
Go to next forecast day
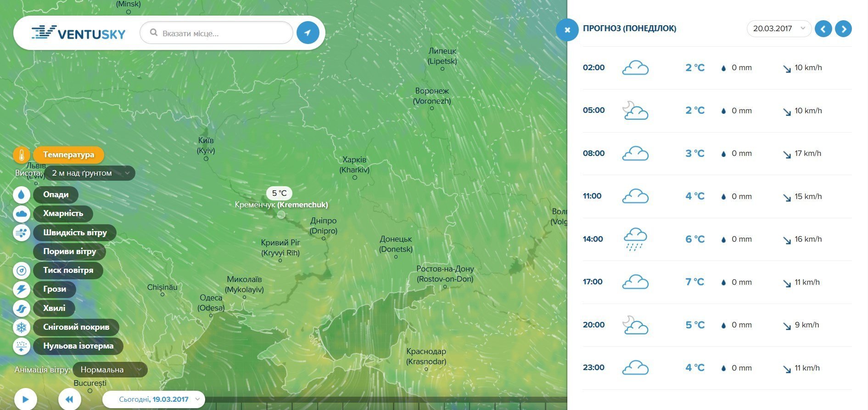pos(843,29)
